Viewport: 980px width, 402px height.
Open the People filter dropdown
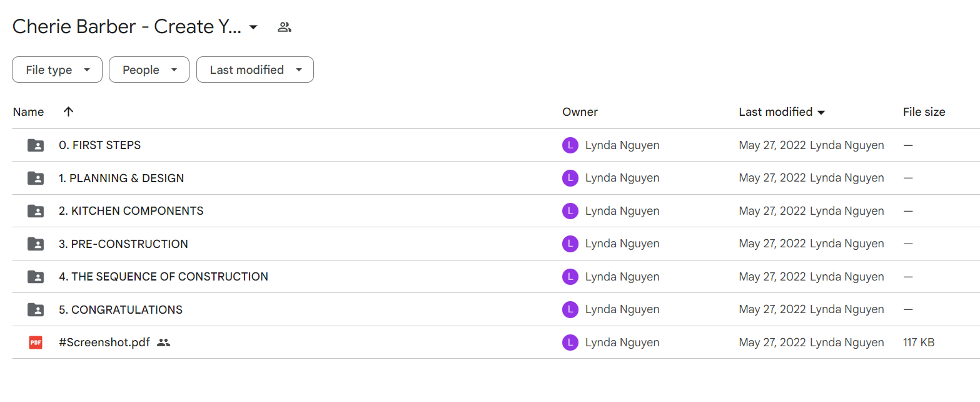[x=149, y=70]
